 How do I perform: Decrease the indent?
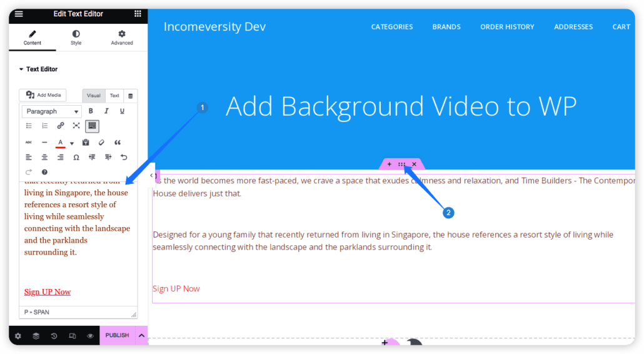pyautogui.click(x=92, y=157)
